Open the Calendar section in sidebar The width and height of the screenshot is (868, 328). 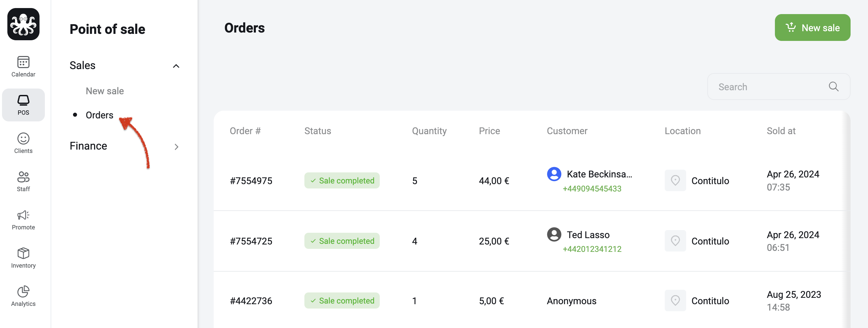[x=23, y=66]
